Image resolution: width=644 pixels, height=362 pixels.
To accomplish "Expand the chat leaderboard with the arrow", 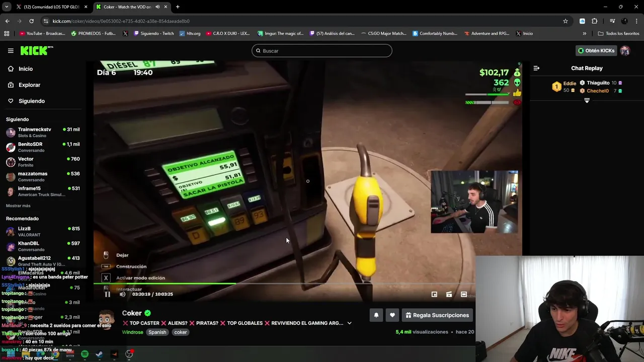I will pos(587,101).
